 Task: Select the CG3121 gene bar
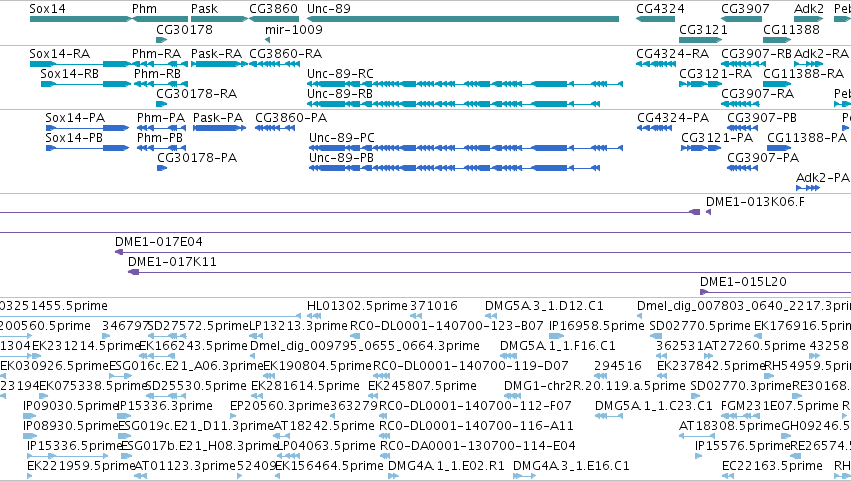pyautogui.click(x=700, y=40)
